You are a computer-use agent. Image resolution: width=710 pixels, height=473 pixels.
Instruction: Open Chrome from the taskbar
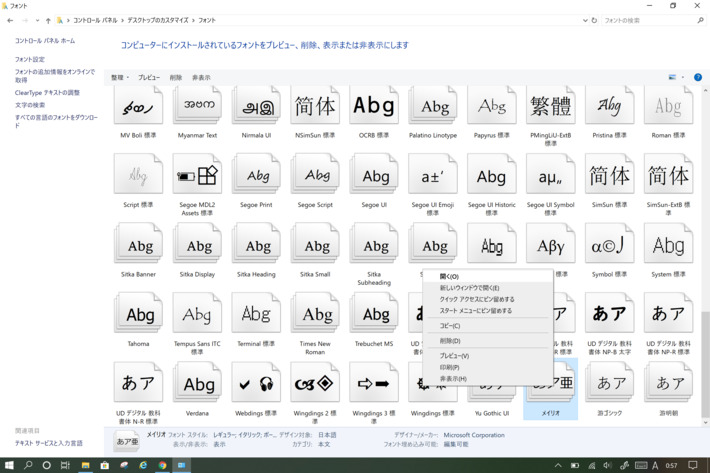pos(162,465)
